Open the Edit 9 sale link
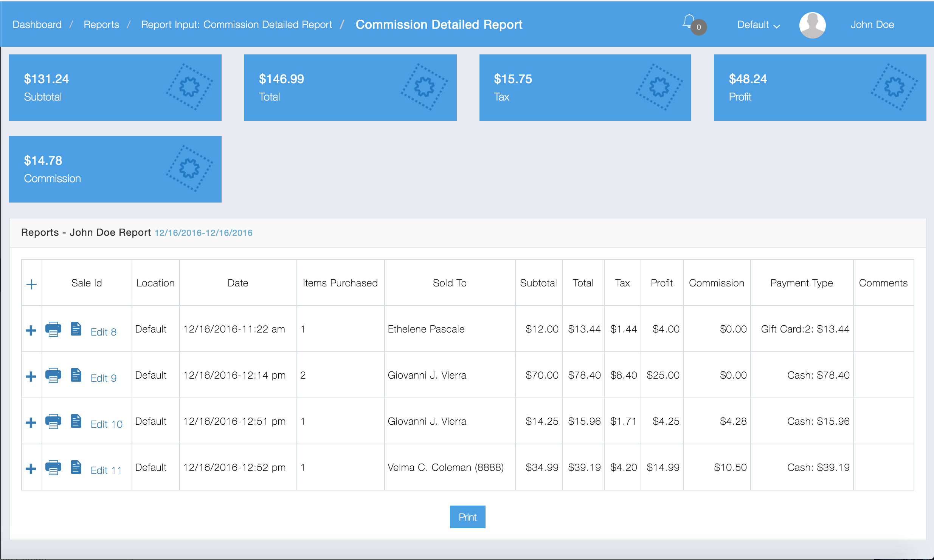This screenshot has width=934, height=560. (x=104, y=378)
